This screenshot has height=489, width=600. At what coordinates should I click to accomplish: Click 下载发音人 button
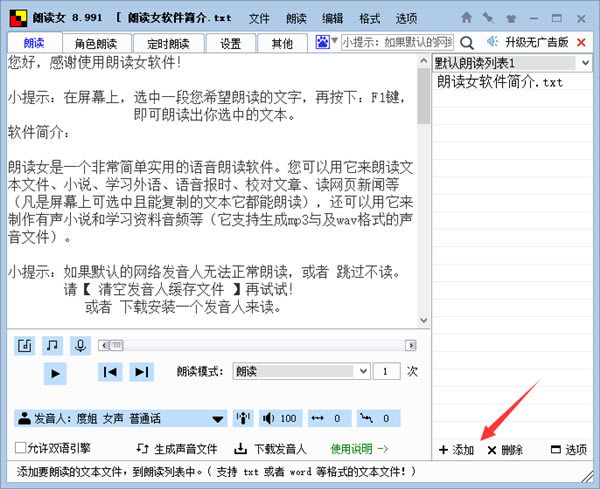pos(270,448)
